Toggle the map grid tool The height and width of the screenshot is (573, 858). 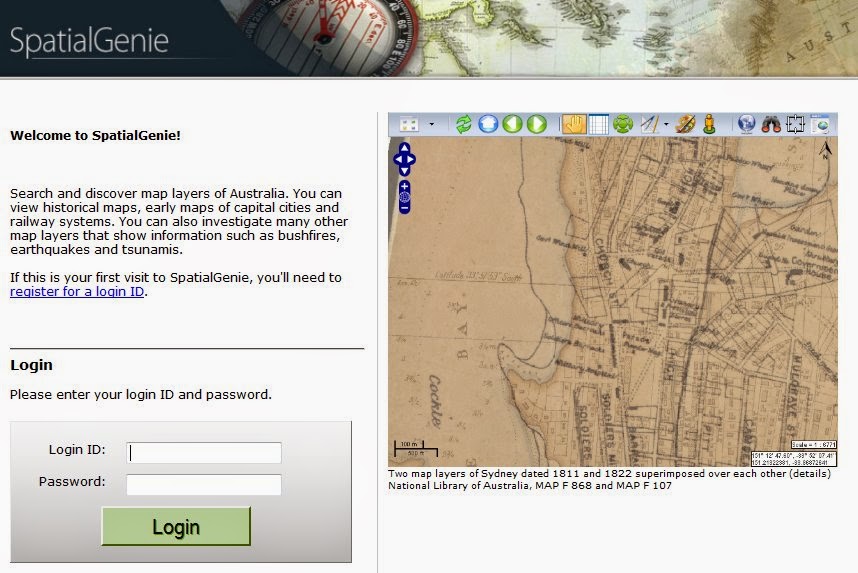point(598,124)
